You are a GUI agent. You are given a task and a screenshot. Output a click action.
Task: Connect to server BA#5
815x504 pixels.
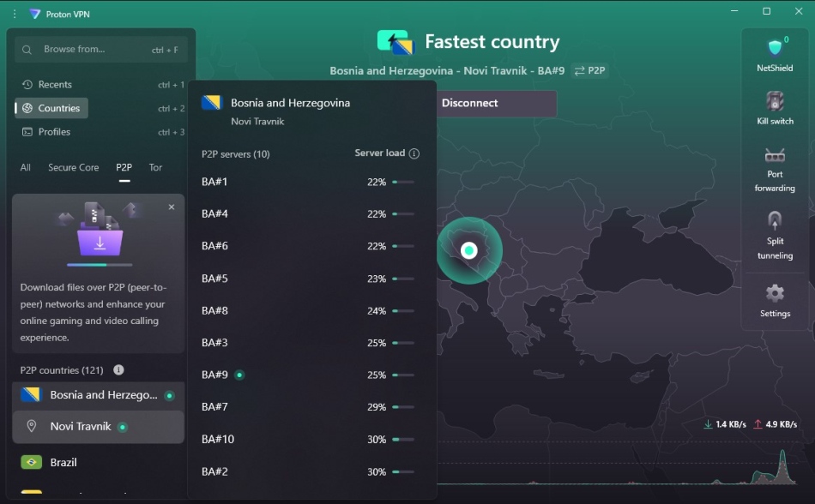point(311,279)
